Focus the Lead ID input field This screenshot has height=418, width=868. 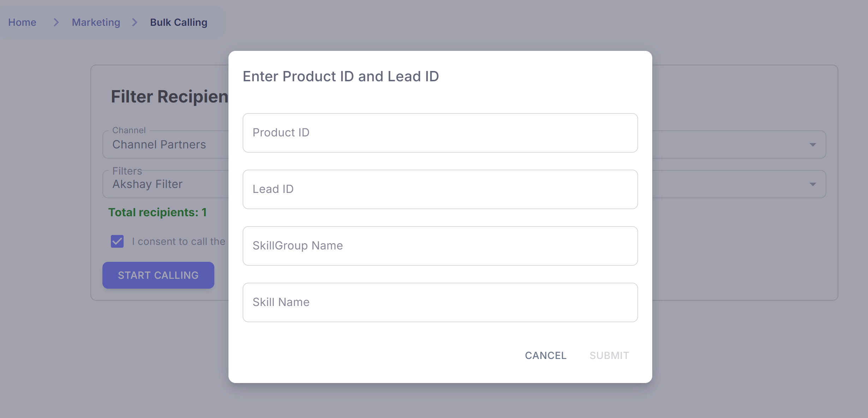(x=440, y=189)
